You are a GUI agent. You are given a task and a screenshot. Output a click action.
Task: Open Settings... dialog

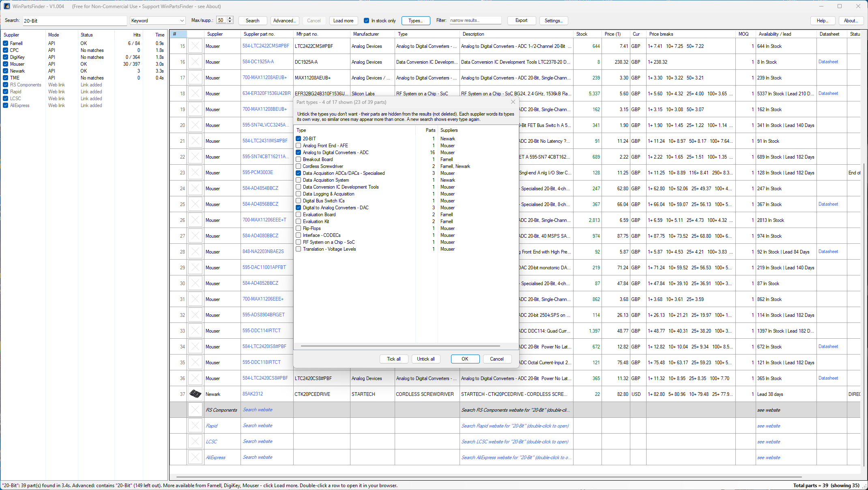[x=553, y=21]
